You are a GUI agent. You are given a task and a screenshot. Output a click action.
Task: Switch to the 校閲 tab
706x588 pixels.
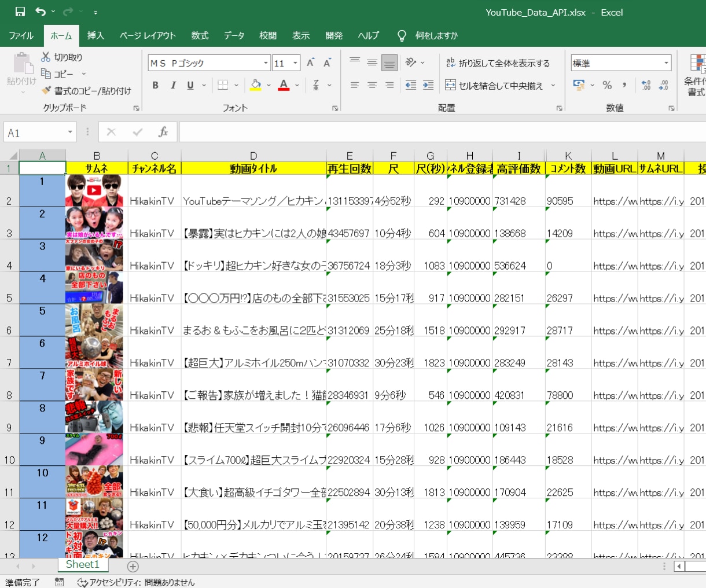[268, 36]
